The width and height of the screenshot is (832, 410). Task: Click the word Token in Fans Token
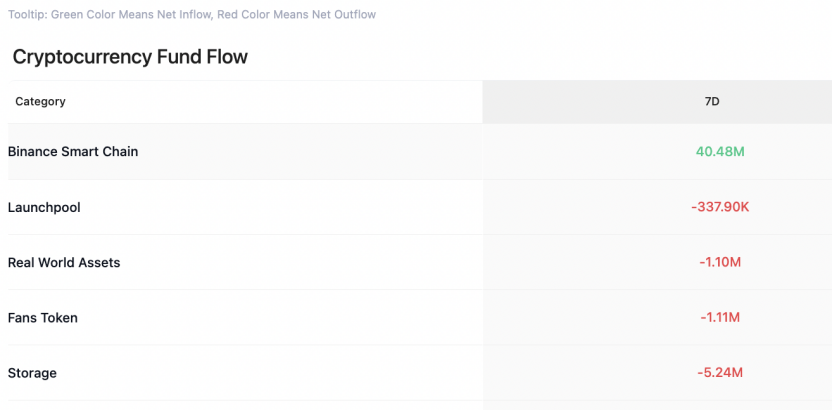(x=60, y=318)
